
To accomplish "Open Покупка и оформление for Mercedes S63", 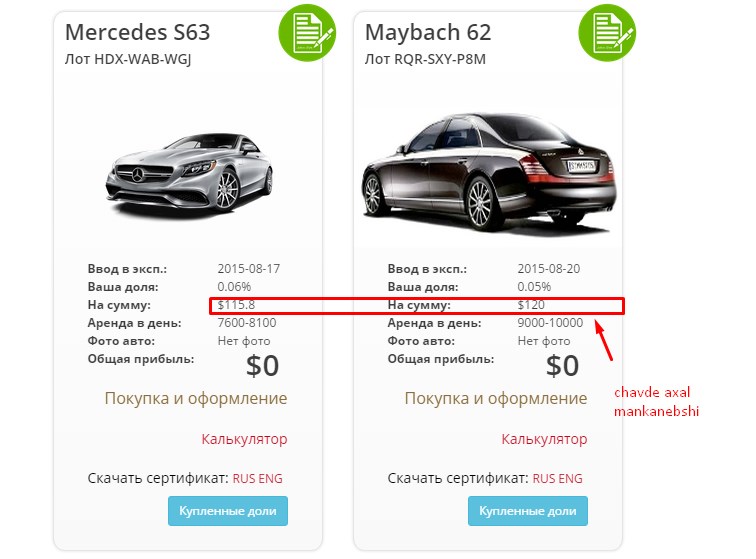I will click(196, 398).
